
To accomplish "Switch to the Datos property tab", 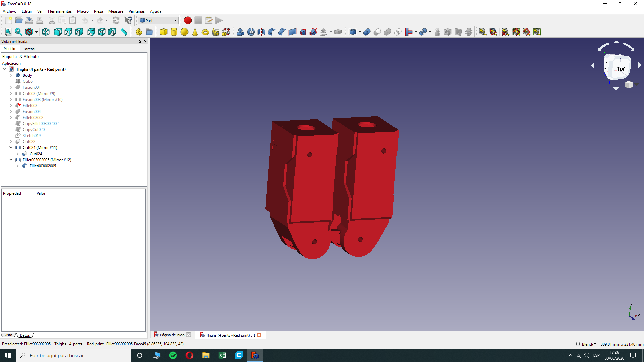I will click(24, 335).
